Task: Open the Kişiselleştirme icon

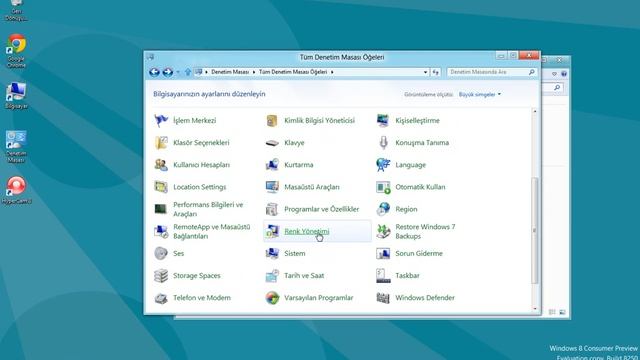Action: point(383,120)
